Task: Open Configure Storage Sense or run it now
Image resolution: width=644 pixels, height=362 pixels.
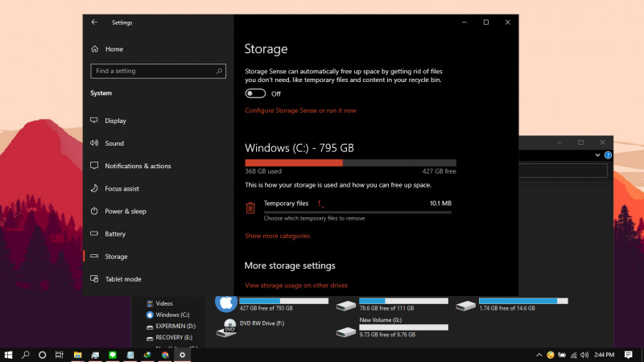Action: tap(300, 110)
